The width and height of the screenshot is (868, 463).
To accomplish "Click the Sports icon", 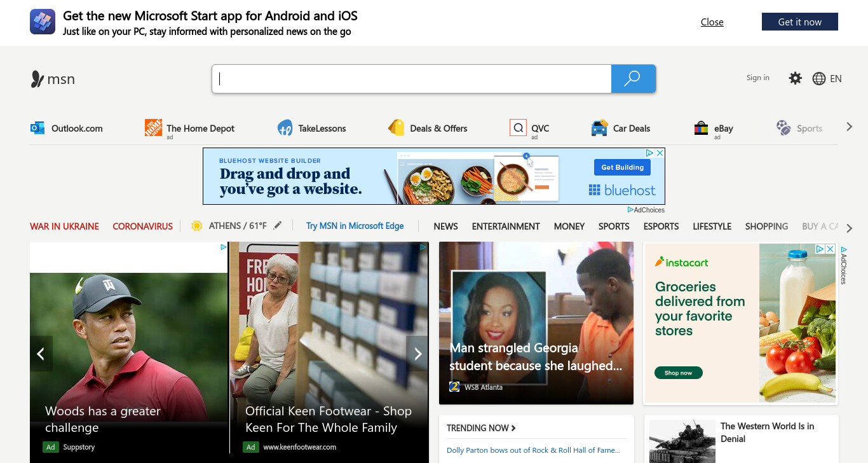I will click(x=783, y=128).
